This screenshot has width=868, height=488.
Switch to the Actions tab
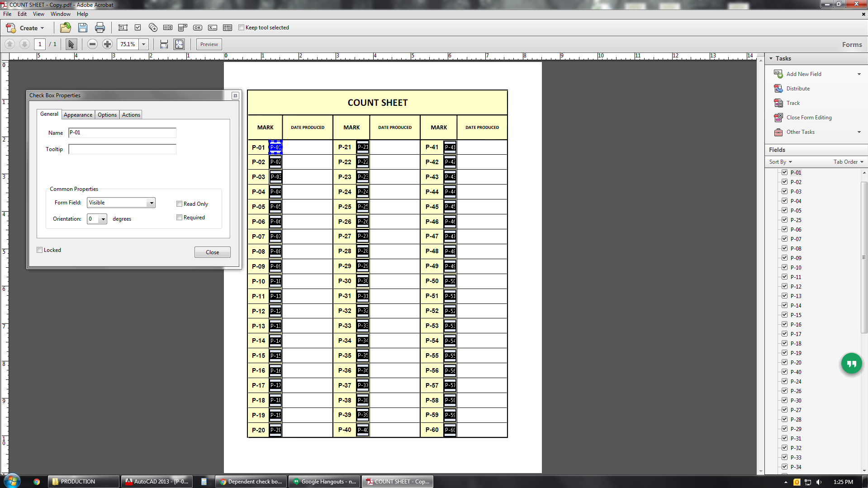coord(131,115)
